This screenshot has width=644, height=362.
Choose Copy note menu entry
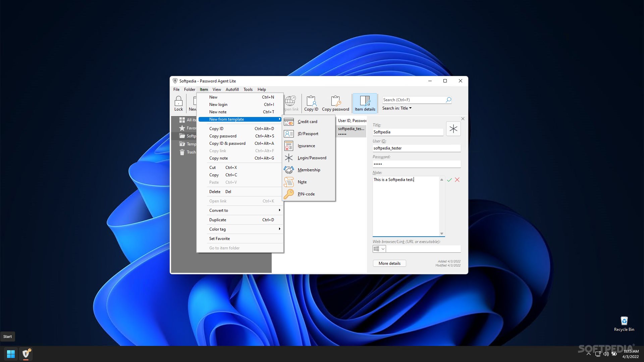[x=241, y=158]
